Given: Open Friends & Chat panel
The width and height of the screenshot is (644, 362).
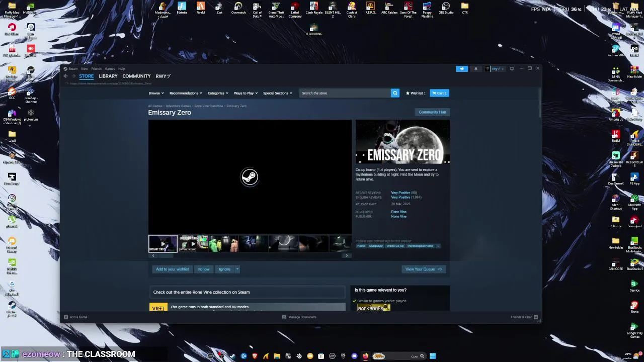Looking at the screenshot, I should (524, 317).
